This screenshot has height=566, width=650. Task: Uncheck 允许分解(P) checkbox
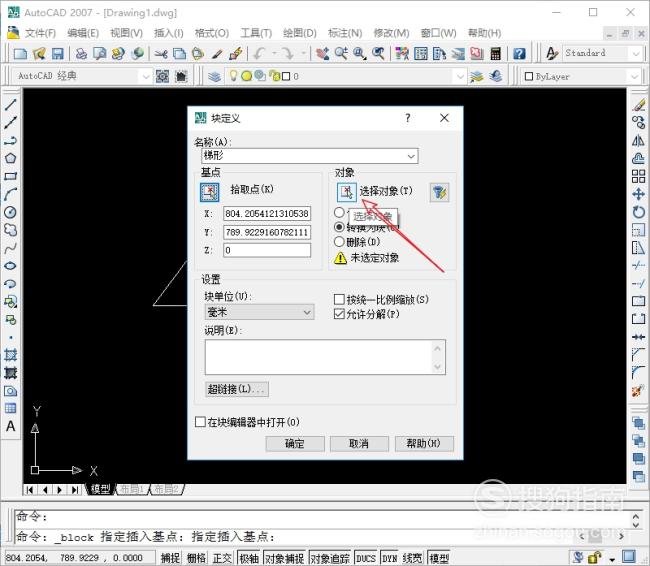(x=339, y=314)
